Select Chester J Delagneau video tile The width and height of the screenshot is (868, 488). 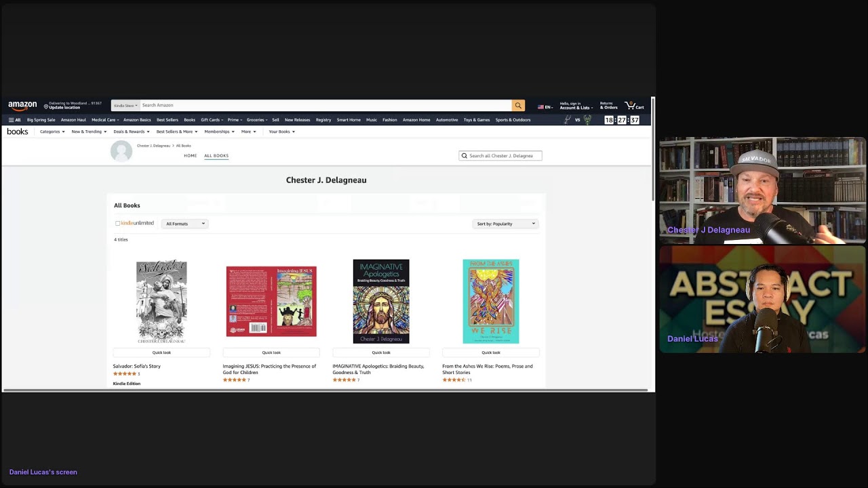763,190
